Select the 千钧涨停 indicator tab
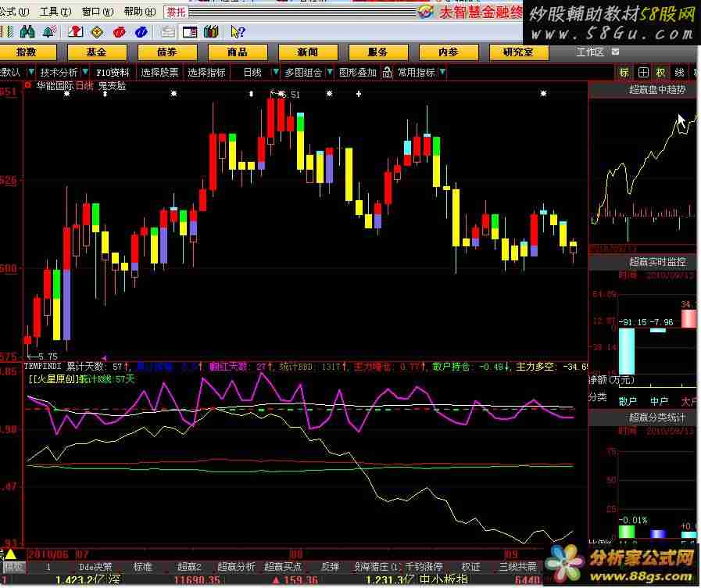 click(424, 567)
